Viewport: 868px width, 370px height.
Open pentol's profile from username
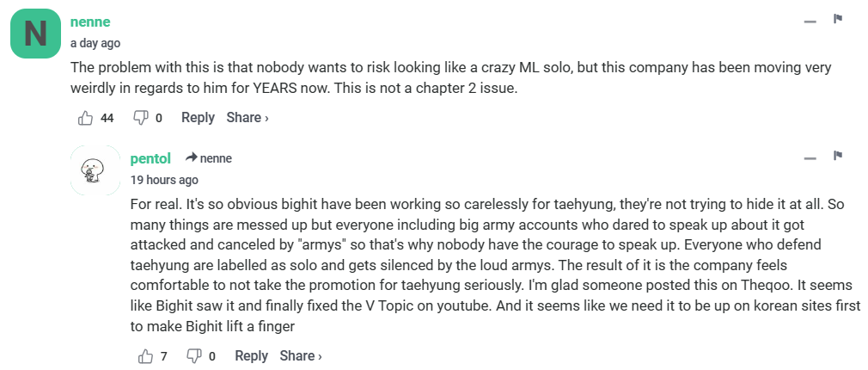click(x=150, y=158)
